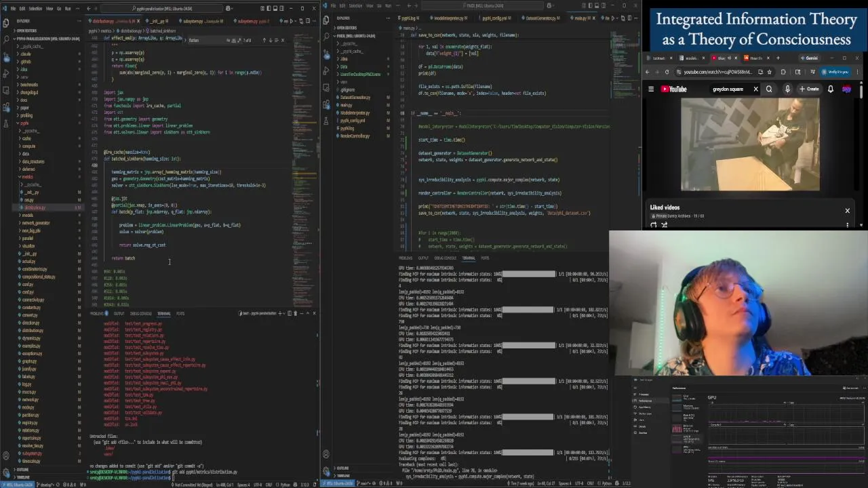Expand the compute folder in left explorer

pos(28,146)
